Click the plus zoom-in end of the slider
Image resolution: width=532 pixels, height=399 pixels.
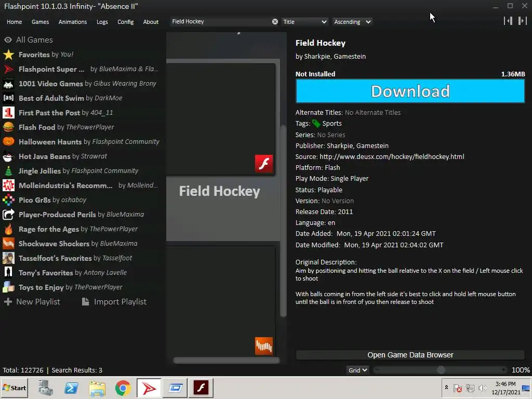click(504, 370)
